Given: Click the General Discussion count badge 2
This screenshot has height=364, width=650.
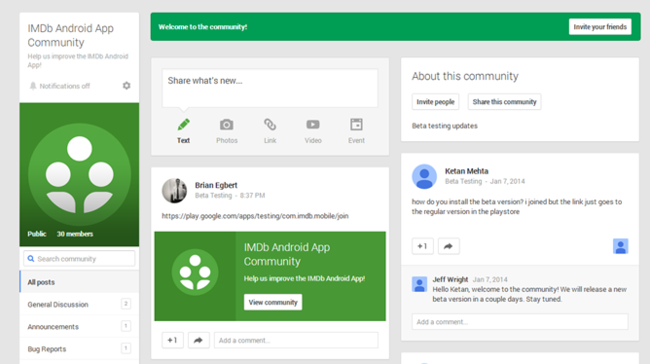Looking at the screenshot, I should [126, 304].
